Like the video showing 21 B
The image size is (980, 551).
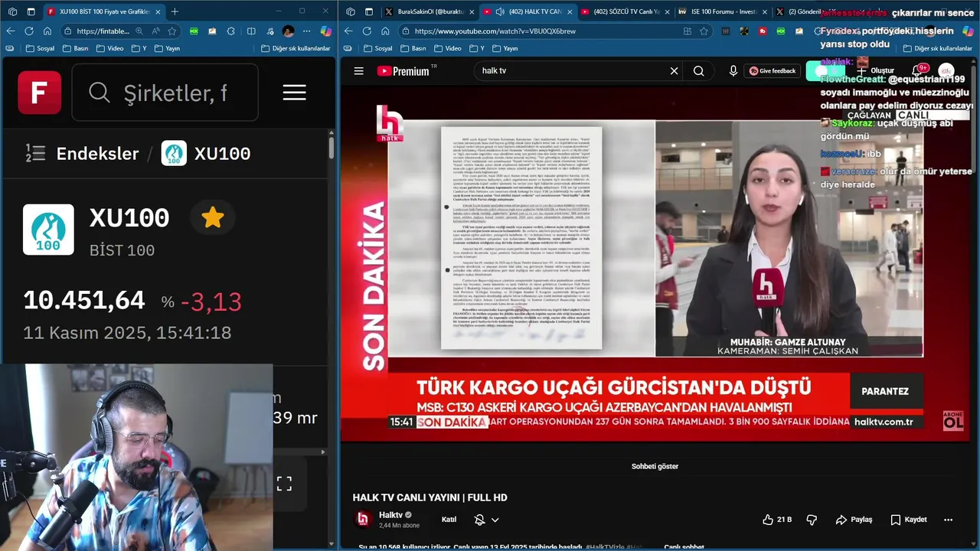pyautogui.click(x=776, y=520)
